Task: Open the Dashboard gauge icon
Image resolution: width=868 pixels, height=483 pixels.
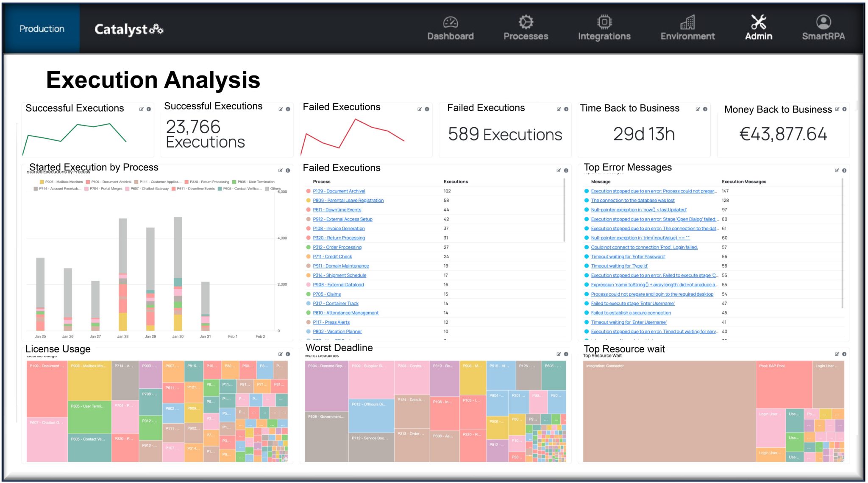Action: point(451,22)
